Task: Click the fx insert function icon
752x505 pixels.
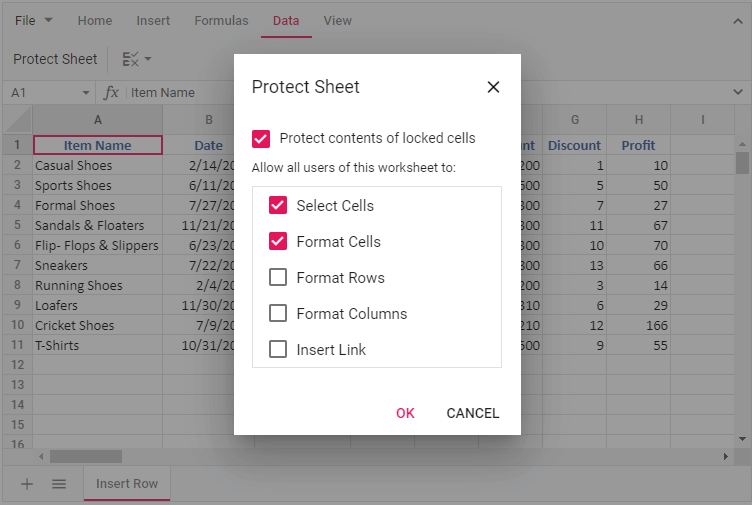Action: (x=111, y=93)
